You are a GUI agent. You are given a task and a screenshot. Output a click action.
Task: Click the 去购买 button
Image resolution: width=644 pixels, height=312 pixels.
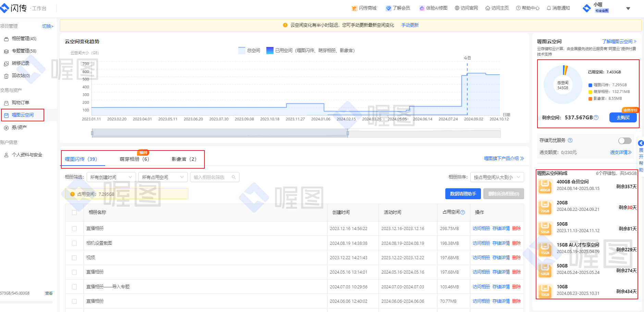(x=623, y=118)
